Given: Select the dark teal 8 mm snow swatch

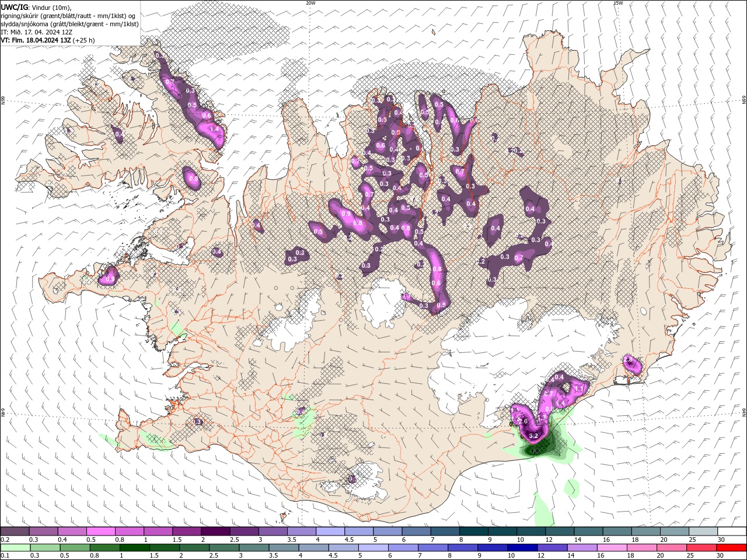Looking at the screenshot, I should [x=474, y=531].
